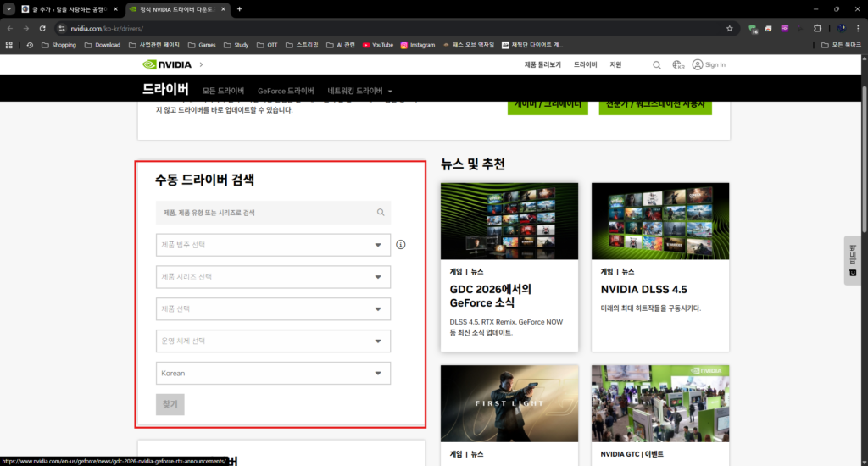Click the 드라이버 page title in the black bar
Viewport: 868px width, 466px height.
(x=165, y=89)
